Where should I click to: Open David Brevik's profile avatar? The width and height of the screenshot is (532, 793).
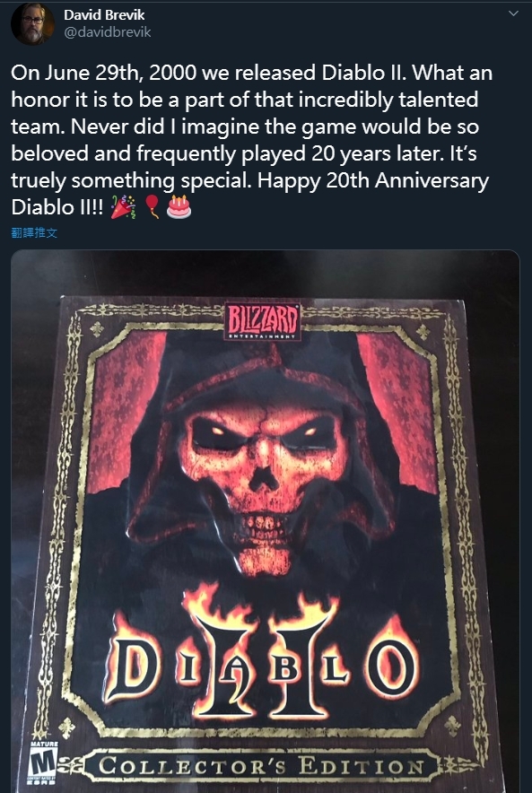[32, 23]
